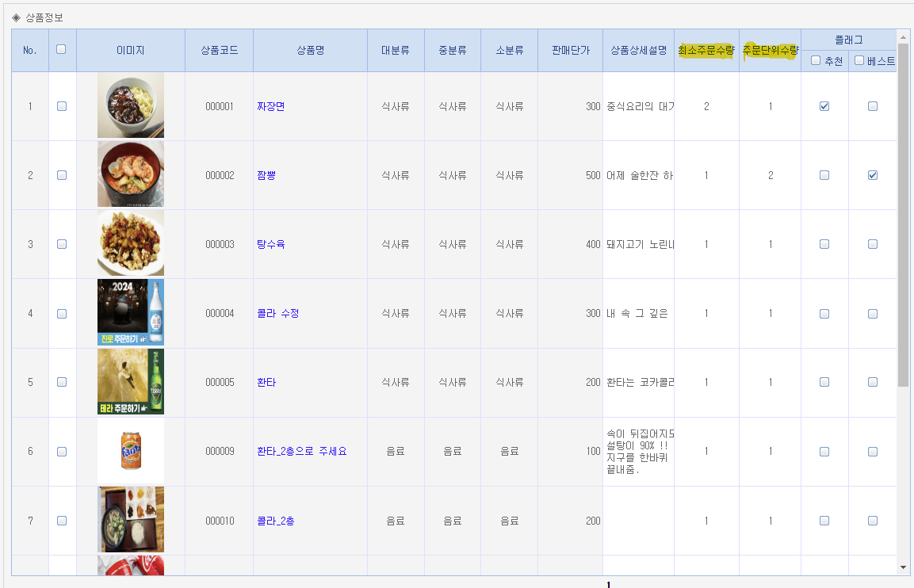Select row 5 checkbox beside 환타 image

coord(62,382)
